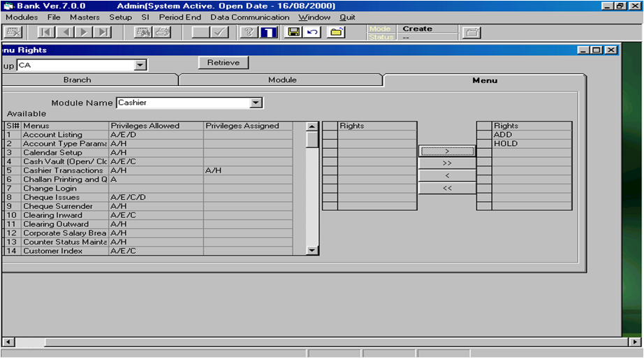
Task: Select the Challan Printing menu row
Action: (x=149, y=179)
